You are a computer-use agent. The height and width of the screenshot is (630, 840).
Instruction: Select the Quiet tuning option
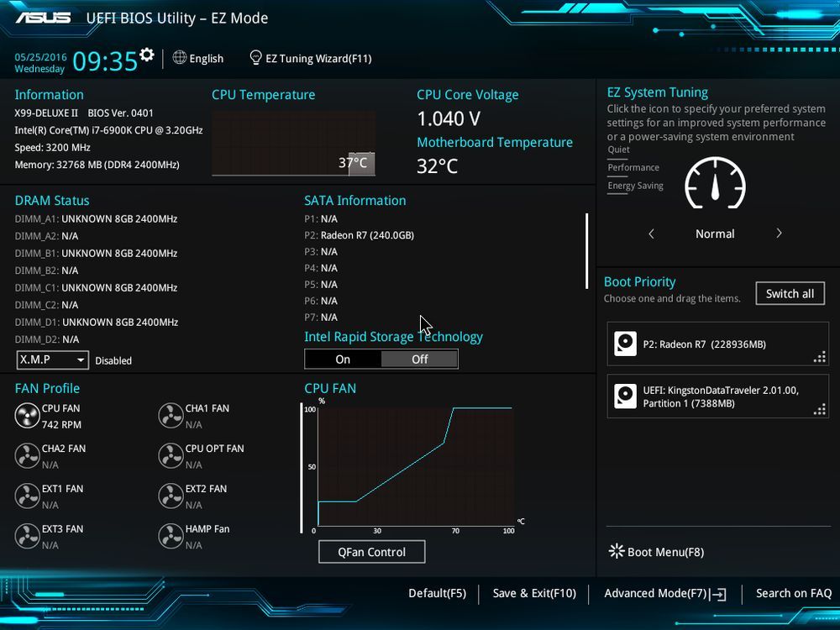point(619,150)
